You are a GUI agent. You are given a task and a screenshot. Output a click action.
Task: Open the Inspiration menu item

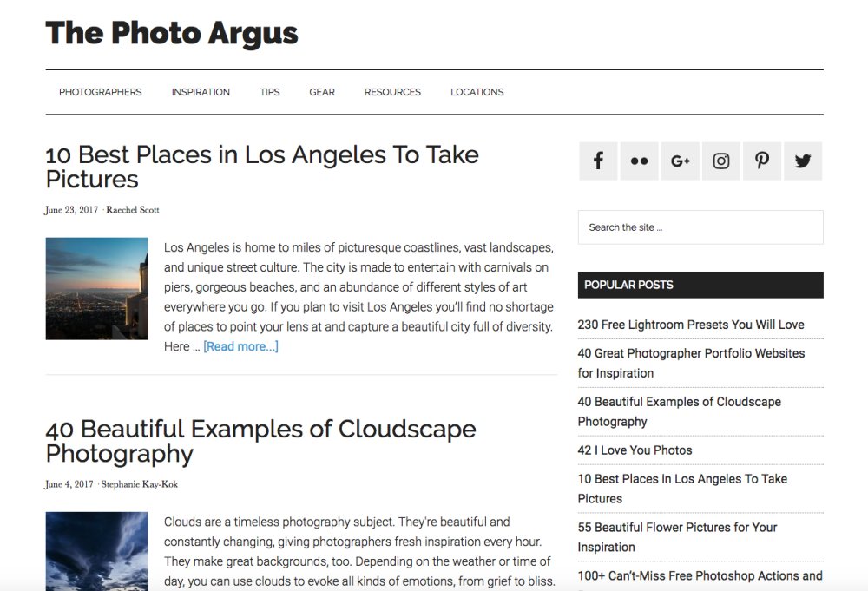[201, 92]
